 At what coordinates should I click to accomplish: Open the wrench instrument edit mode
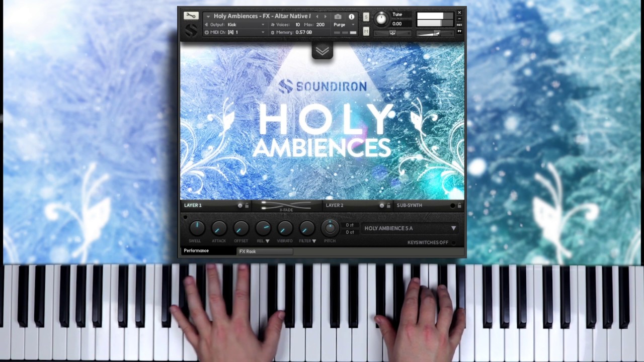pos(191,16)
